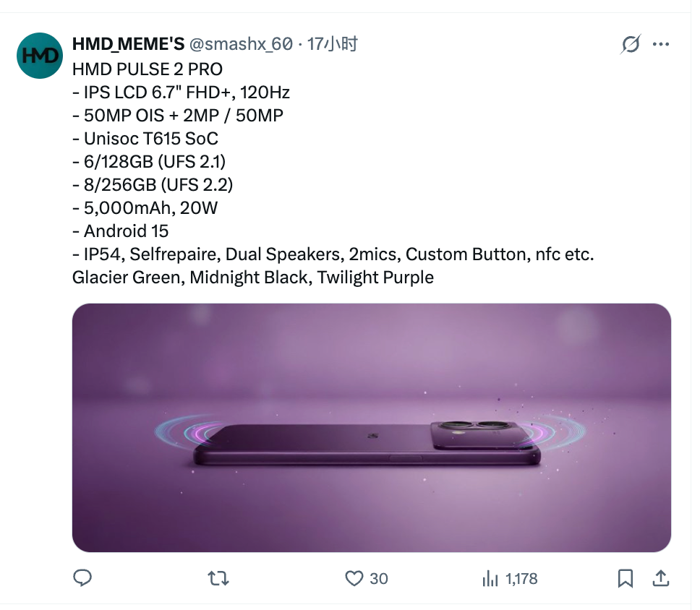Viewport: 700px width, 610px height.
Task: Toggle like on the HMD Pulse tweet
Action: 354,578
